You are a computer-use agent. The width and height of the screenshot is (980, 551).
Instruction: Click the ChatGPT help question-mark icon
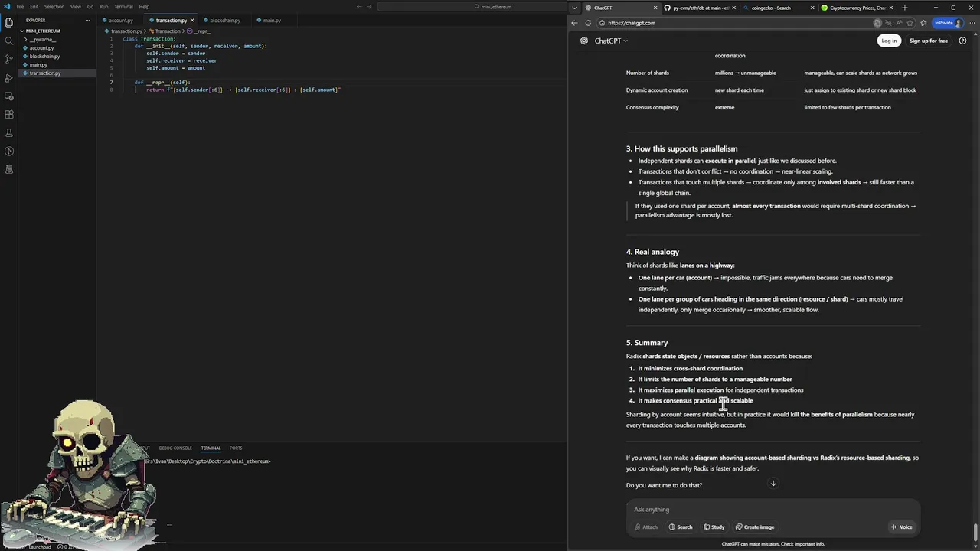click(962, 41)
